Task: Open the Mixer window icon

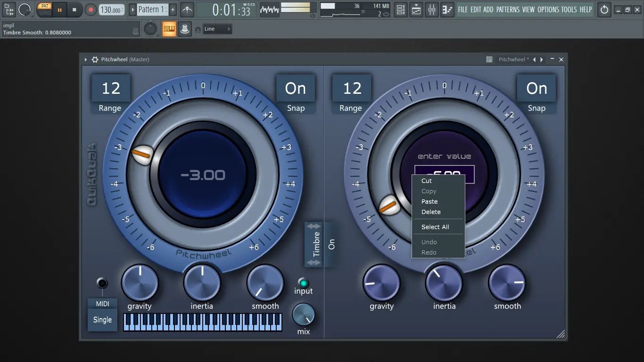Action: (432, 9)
